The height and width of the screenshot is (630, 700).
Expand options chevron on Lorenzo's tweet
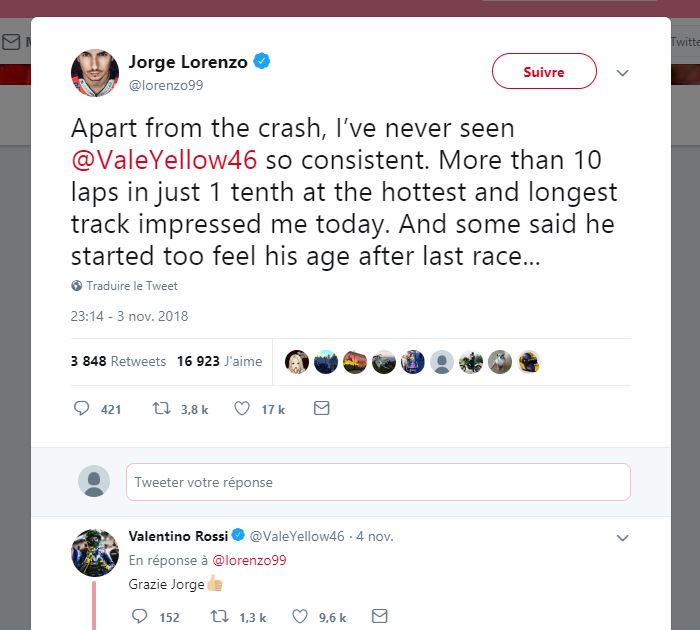click(x=622, y=72)
